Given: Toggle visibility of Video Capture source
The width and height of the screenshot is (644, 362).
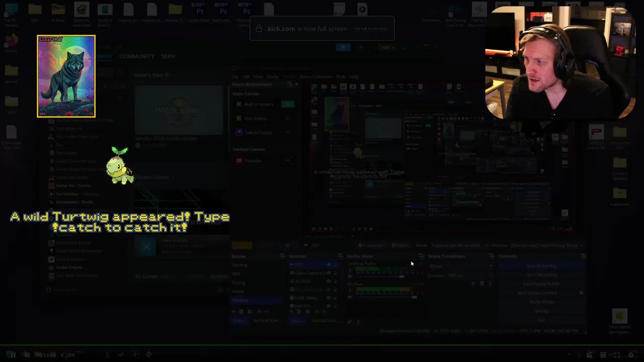Looking at the screenshot, I should click(329, 273).
